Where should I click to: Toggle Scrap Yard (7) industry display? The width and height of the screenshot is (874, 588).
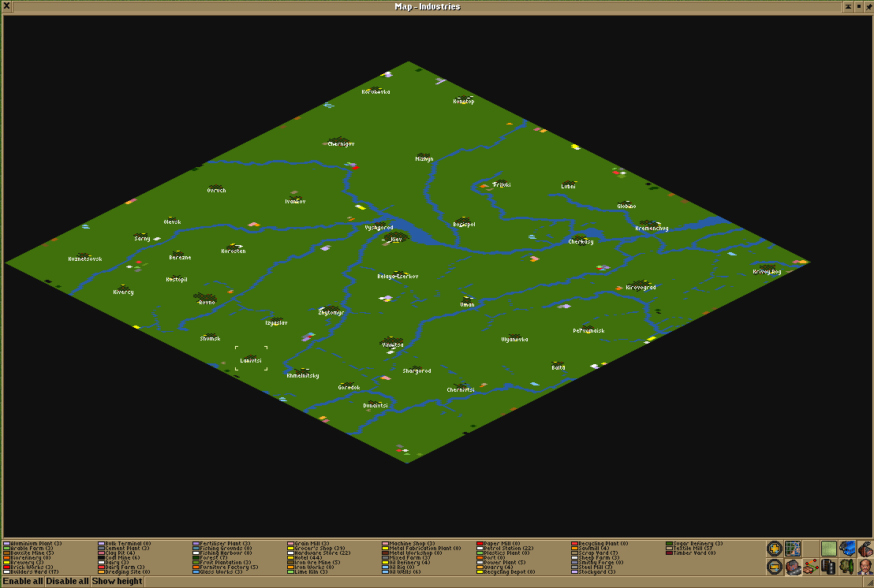[595, 553]
